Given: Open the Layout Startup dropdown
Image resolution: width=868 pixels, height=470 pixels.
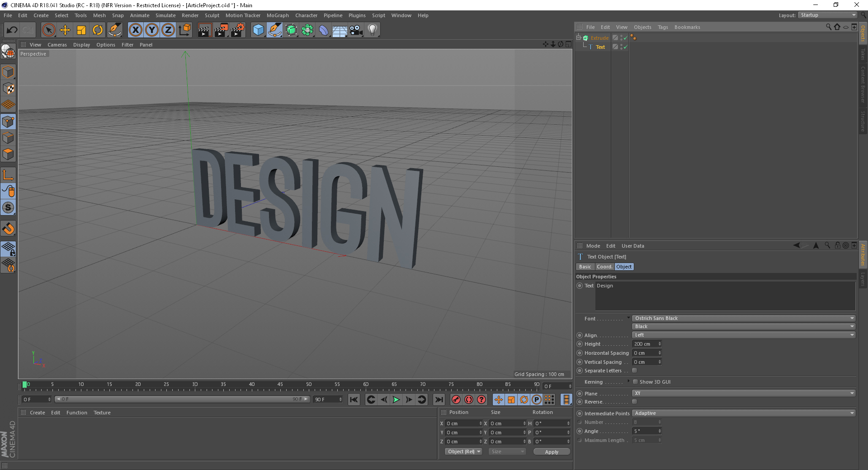Looking at the screenshot, I should (x=828, y=15).
